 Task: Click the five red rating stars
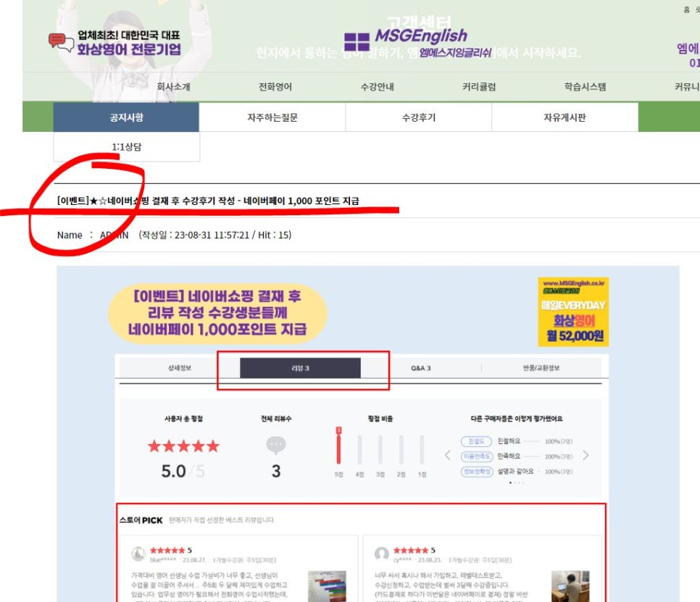pos(183,446)
